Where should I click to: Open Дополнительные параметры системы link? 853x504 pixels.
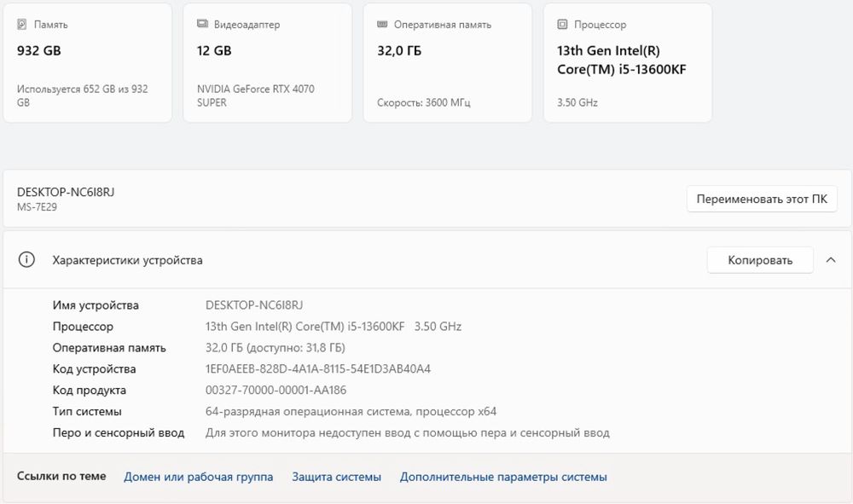pos(503,477)
